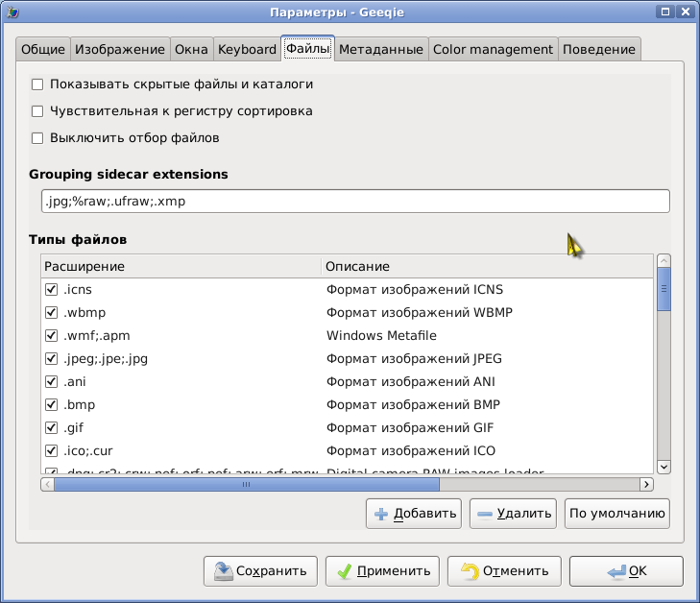Click description Формат изображений GIF
The width and height of the screenshot is (700, 603).
(410, 428)
